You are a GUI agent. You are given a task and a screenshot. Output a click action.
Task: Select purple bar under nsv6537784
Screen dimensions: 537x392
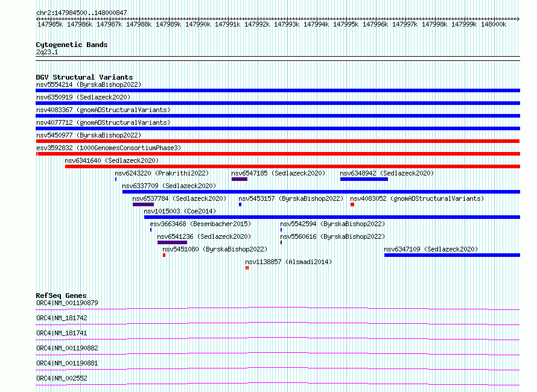coord(143,204)
